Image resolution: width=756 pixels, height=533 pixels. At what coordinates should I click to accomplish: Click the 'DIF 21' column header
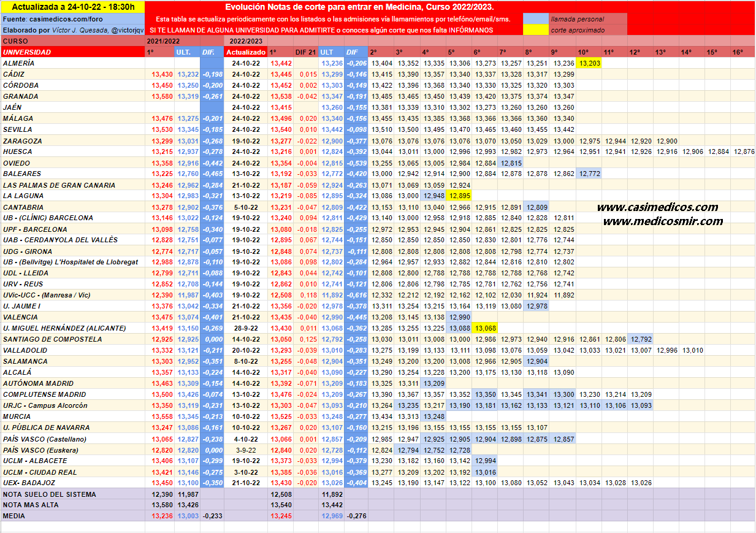[x=305, y=52]
